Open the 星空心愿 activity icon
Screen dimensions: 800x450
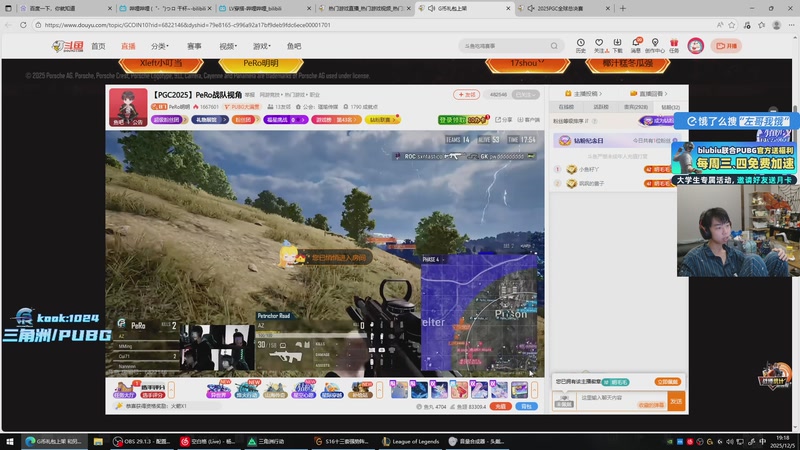pyautogui.click(x=303, y=390)
